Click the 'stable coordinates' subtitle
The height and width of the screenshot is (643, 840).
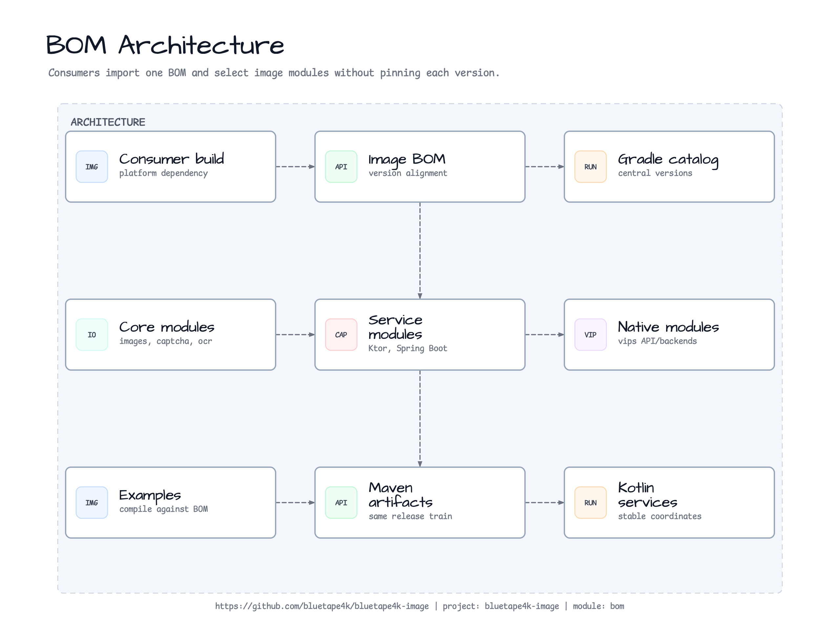660,516
